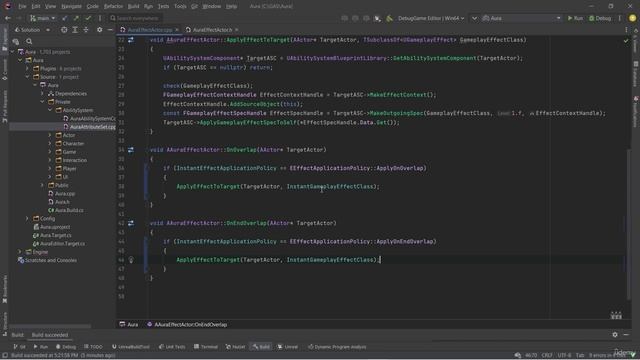Open the Terminal tool window
The height and width of the screenshot is (360, 640).
pyautogui.click(x=206, y=347)
